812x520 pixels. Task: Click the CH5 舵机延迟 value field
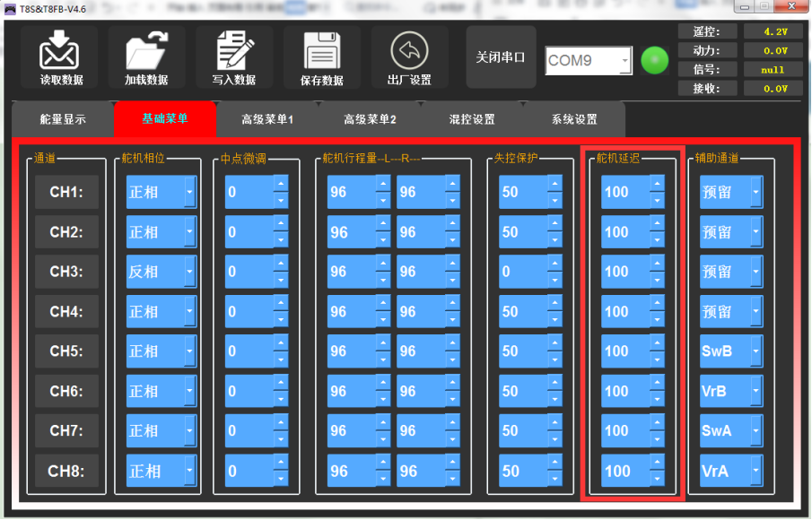click(x=624, y=351)
